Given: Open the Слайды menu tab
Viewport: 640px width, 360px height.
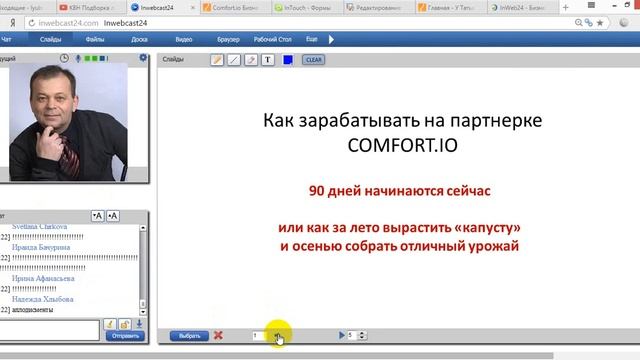Looking at the screenshot, I should click(x=51, y=39).
